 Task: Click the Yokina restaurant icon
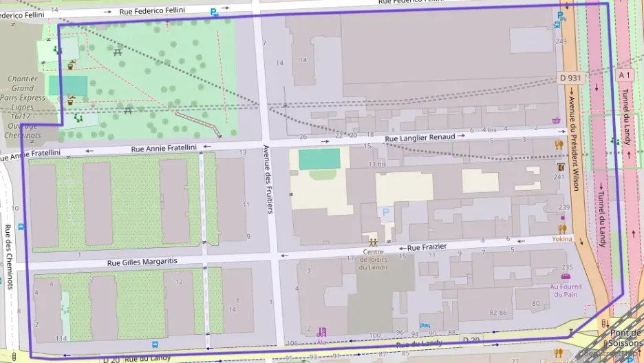point(562,228)
